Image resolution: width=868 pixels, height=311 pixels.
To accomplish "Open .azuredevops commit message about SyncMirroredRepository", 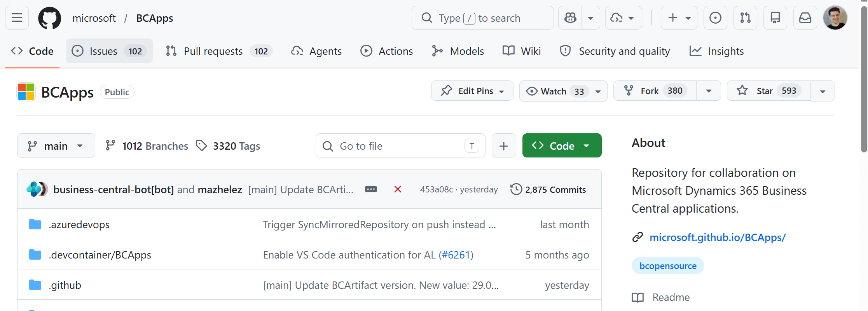I will pos(379,224).
